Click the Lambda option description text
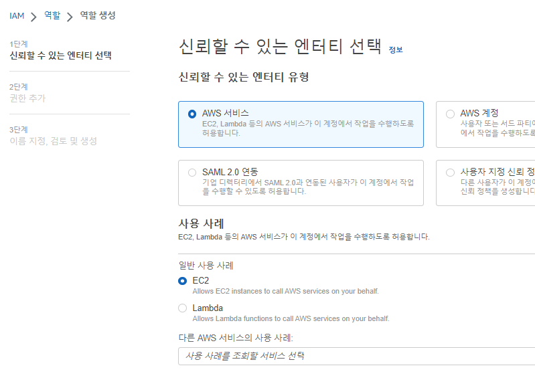This screenshot has width=535, height=392. [291, 318]
